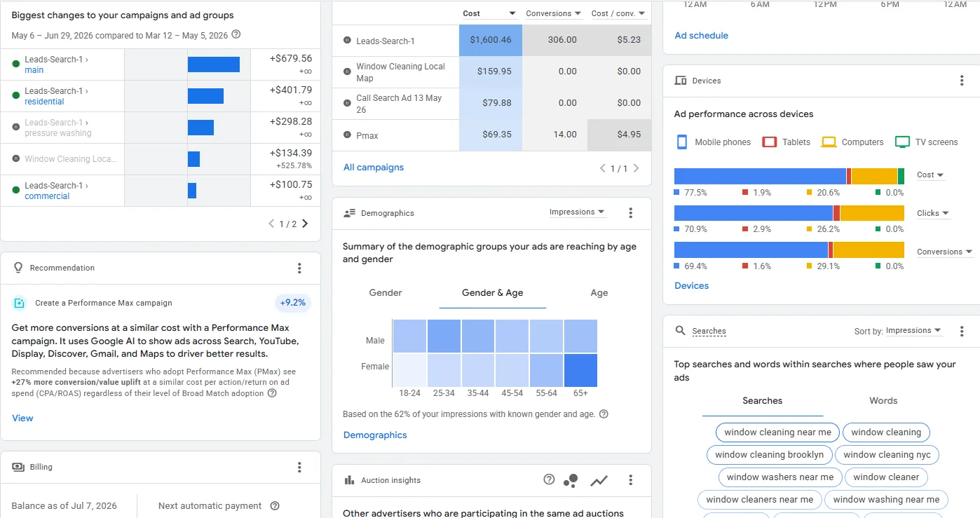Open Billing card three-dot menu
Viewport: 980px width, 518px height.
(299, 467)
